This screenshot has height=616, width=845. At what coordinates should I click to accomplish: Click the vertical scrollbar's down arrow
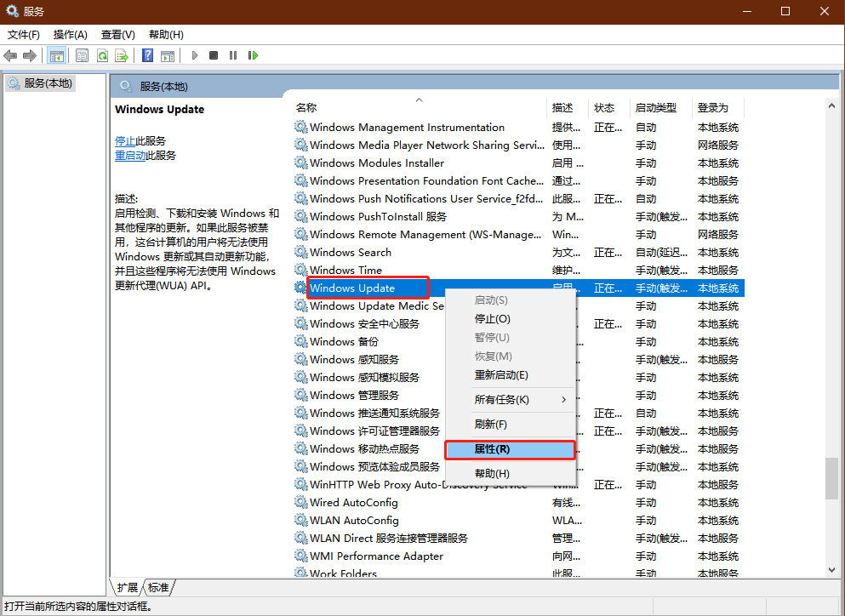pyautogui.click(x=831, y=569)
